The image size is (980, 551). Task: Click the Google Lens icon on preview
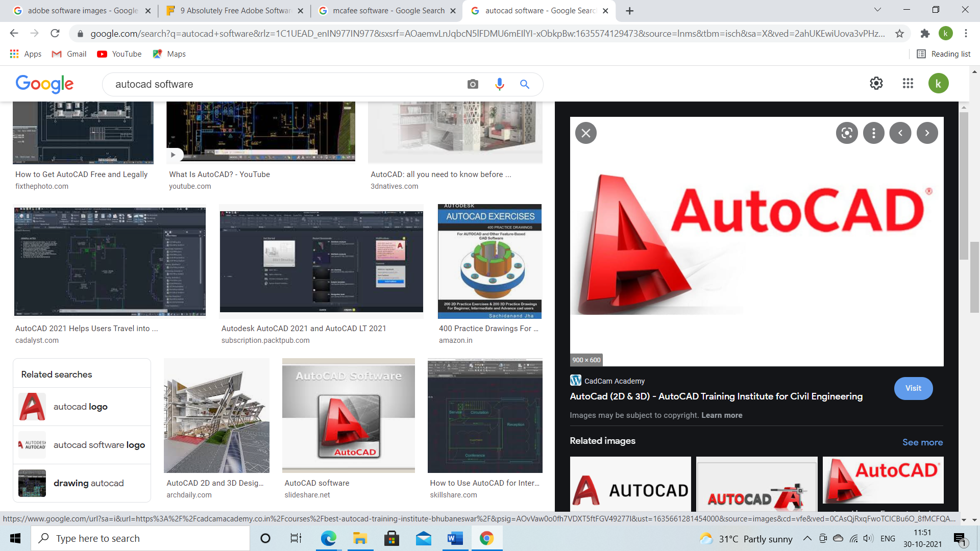(x=847, y=133)
